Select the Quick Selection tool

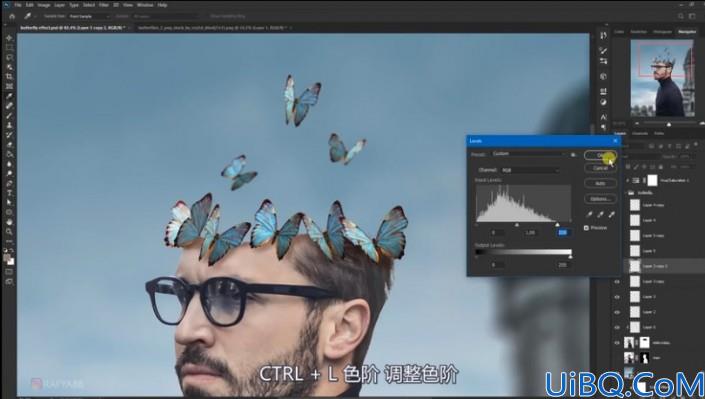[9, 67]
